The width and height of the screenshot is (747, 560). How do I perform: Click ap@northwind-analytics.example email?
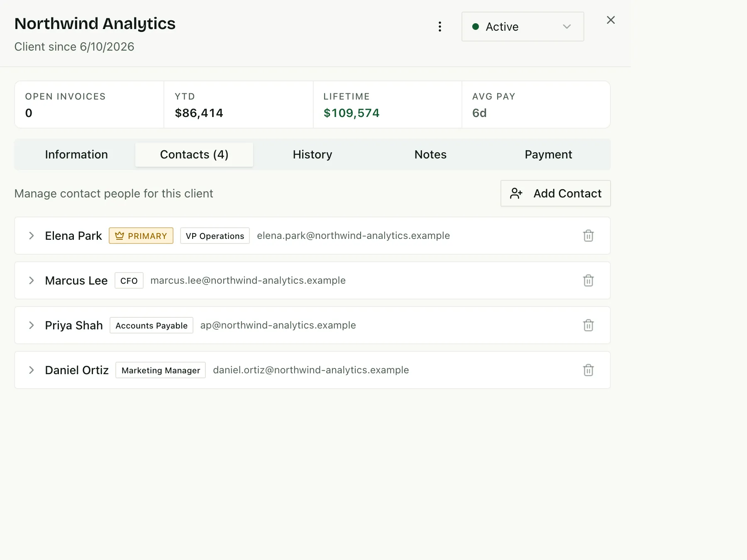coord(278,325)
